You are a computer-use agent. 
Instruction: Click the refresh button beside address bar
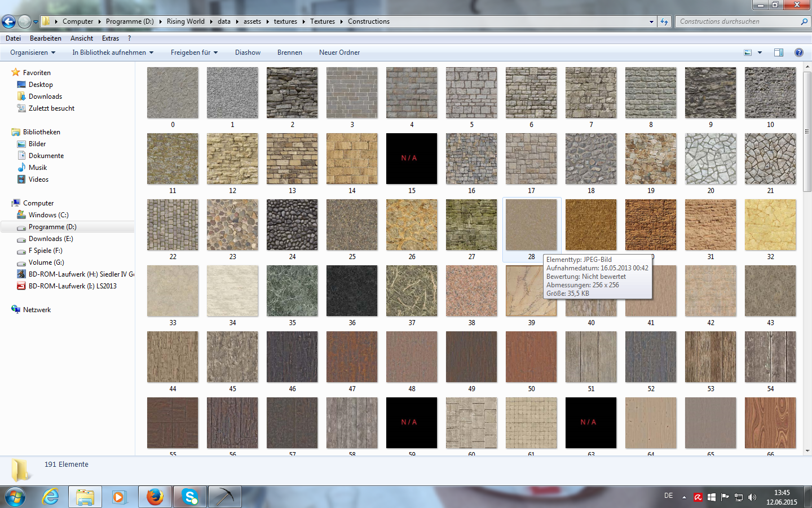click(664, 21)
